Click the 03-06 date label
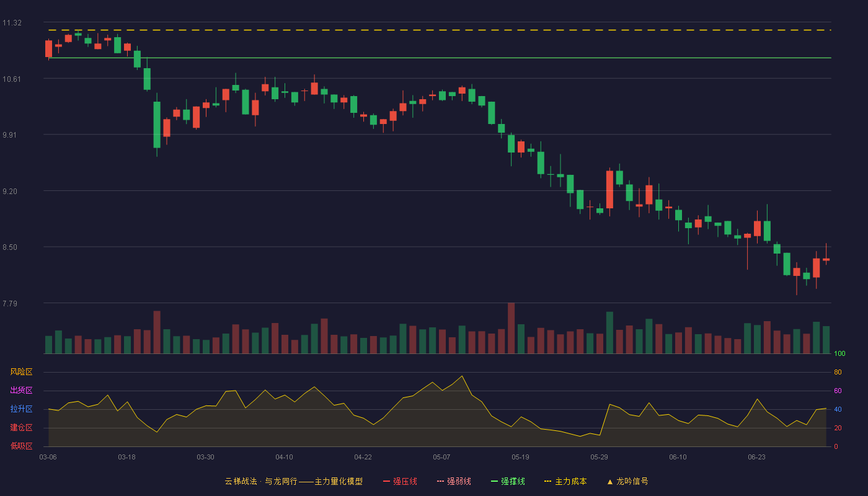868x496 pixels. click(x=48, y=457)
